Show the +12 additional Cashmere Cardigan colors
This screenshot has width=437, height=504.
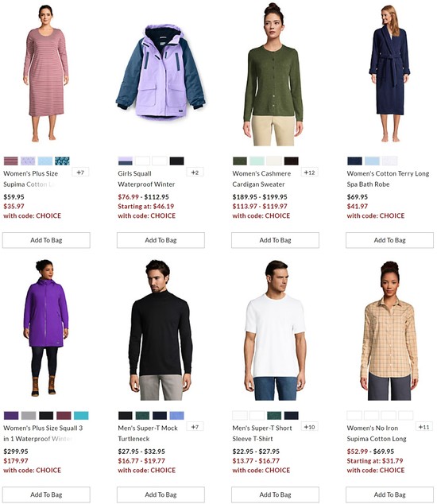[x=309, y=173]
